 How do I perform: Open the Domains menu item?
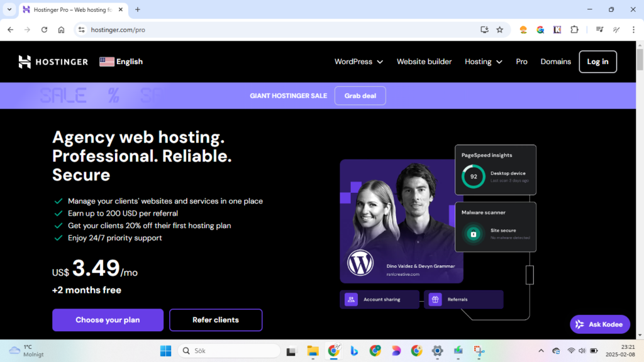click(556, 62)
